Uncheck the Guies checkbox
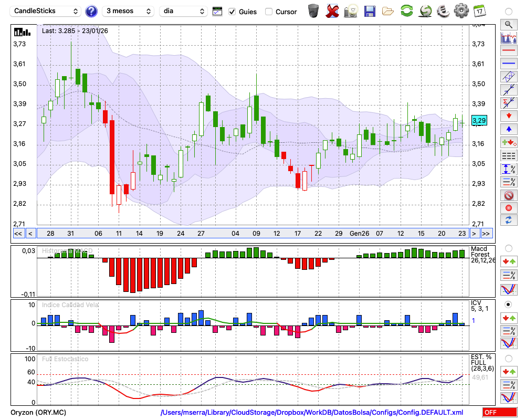Image resolution: width=525 pixels, height=420 pixels. pos(232,12)
